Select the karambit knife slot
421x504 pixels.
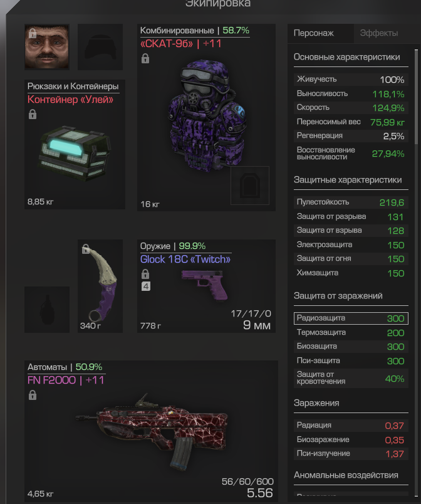point(100,286)
